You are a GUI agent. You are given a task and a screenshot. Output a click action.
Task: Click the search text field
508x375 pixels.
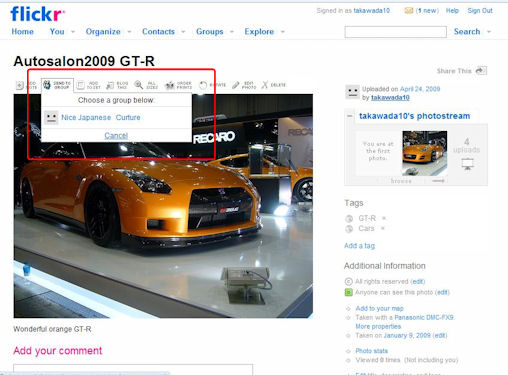(x=396, y=32)
